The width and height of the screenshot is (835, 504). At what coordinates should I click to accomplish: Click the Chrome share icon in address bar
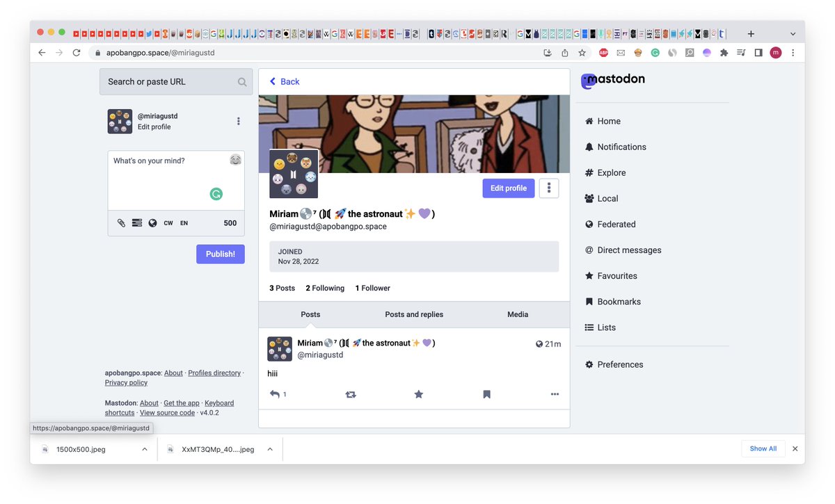(x=564, y=53)
